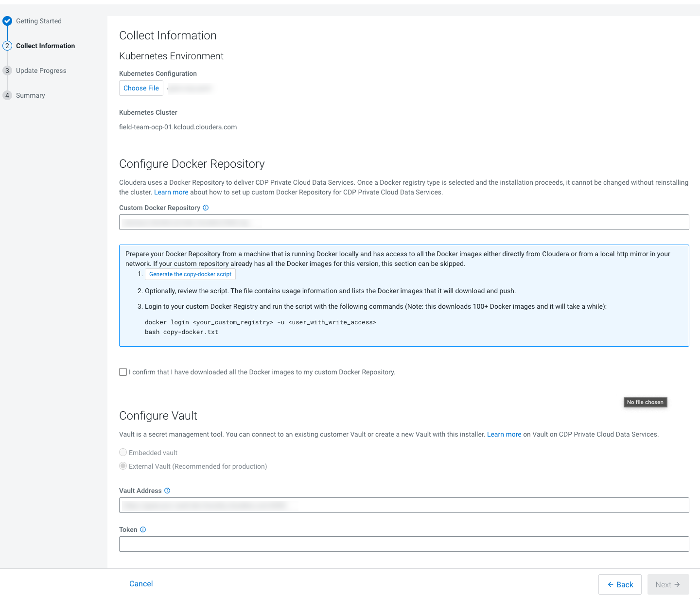The width and height of the screenshot is (700, 599).
Task: Choose a Kubernetes Configuration file
Action: click(141, 88)
